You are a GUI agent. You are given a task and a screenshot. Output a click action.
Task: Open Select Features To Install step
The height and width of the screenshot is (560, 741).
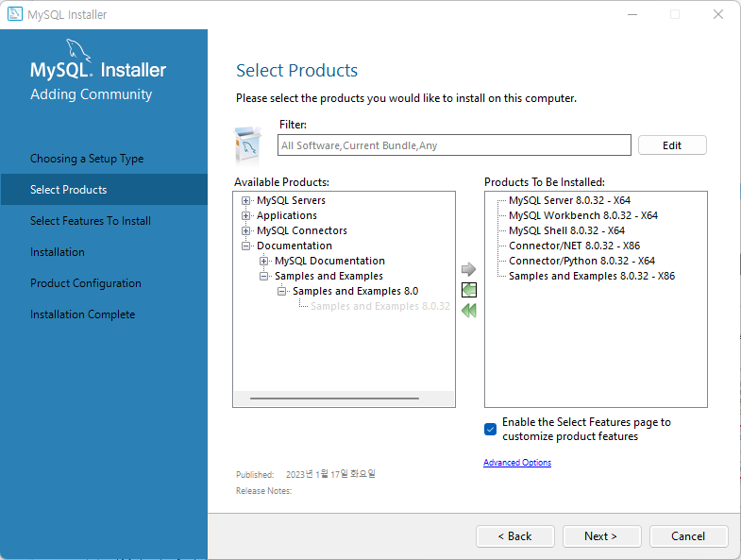[91, 221]
